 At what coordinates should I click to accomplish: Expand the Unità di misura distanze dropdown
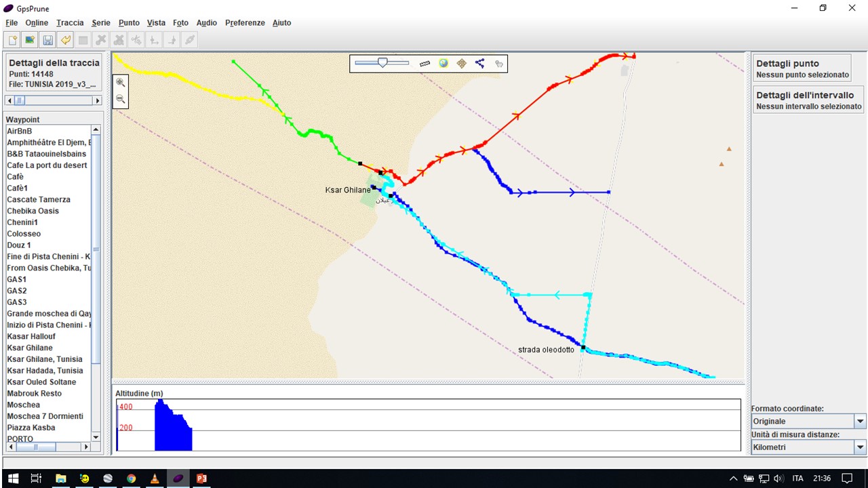(x=861, y=447)
